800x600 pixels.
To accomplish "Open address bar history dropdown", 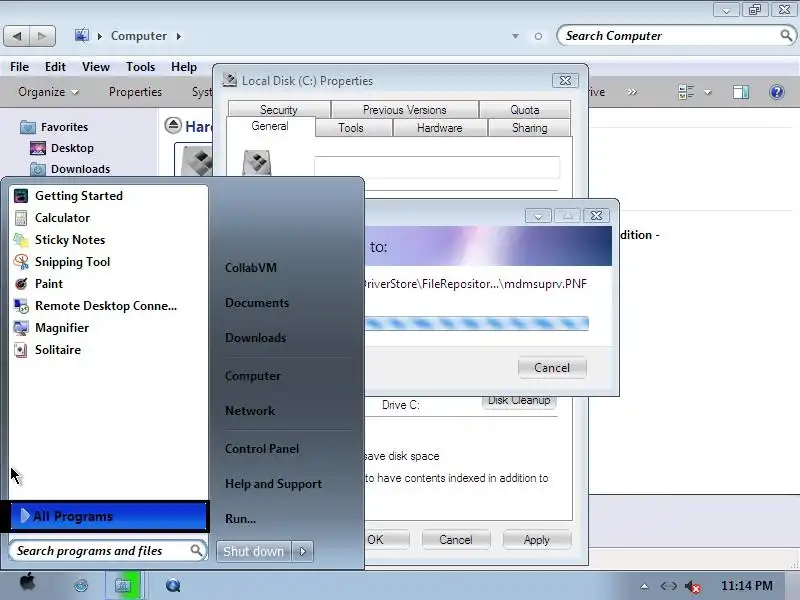I will 515,36.
